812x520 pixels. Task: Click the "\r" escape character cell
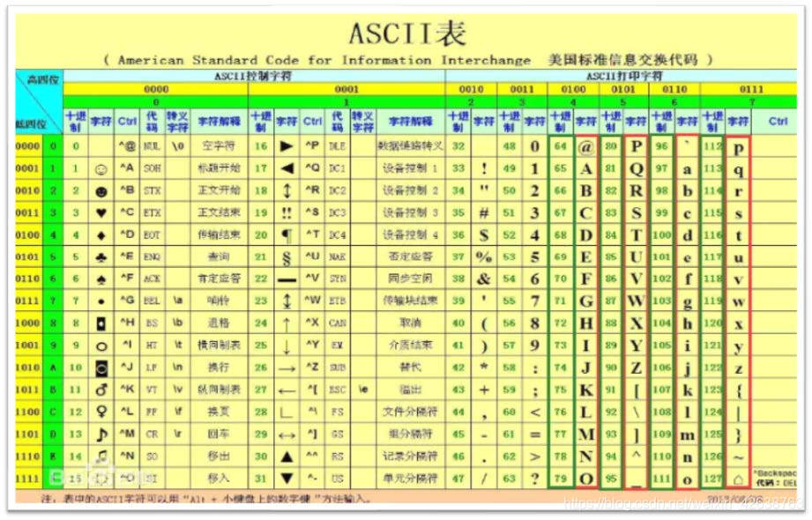[x=177, y=434]
